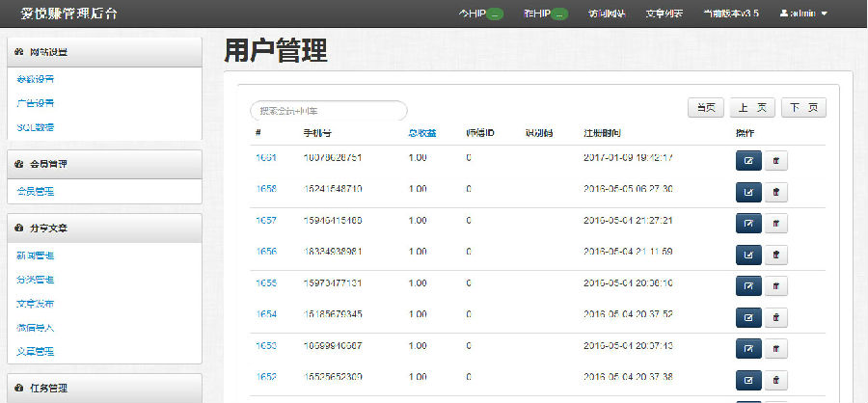
Task: Click the trash icon in row 1658
Action: [x=775, y=192]
